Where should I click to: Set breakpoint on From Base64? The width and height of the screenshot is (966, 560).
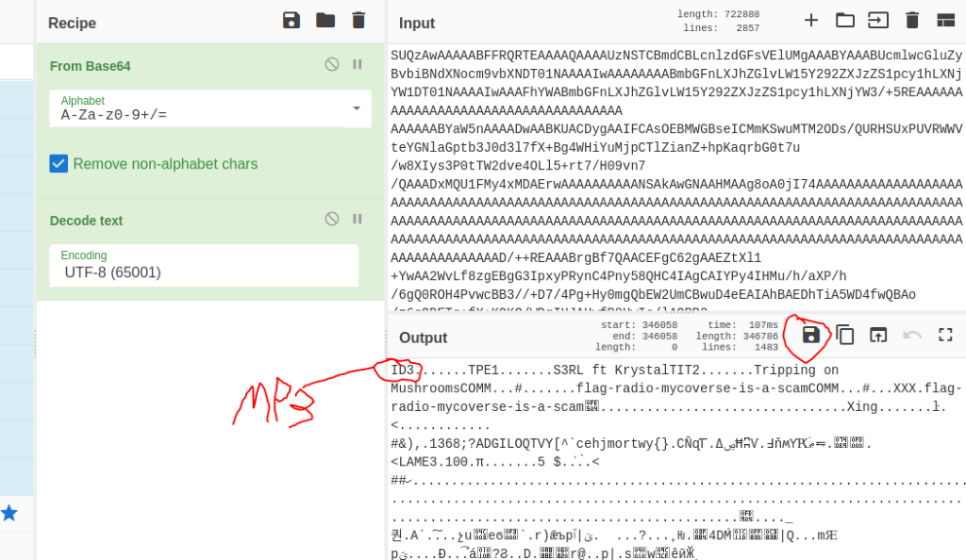(x=358, y=64)
